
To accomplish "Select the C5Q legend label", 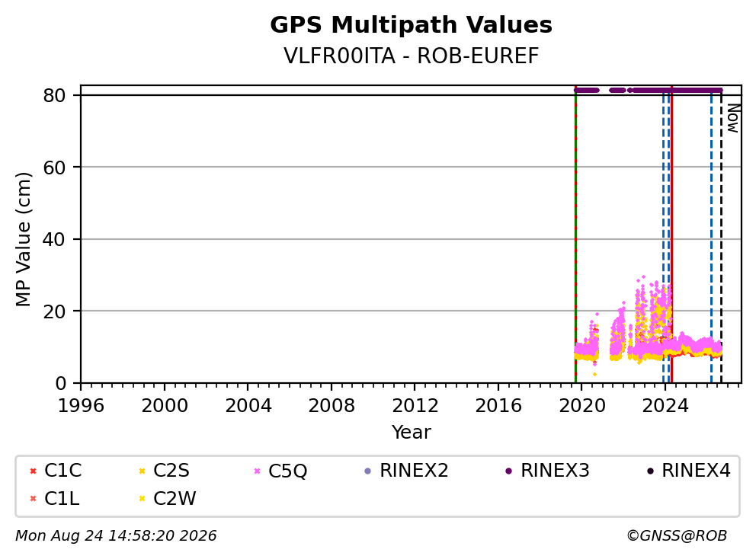I will tap(287, 471).
